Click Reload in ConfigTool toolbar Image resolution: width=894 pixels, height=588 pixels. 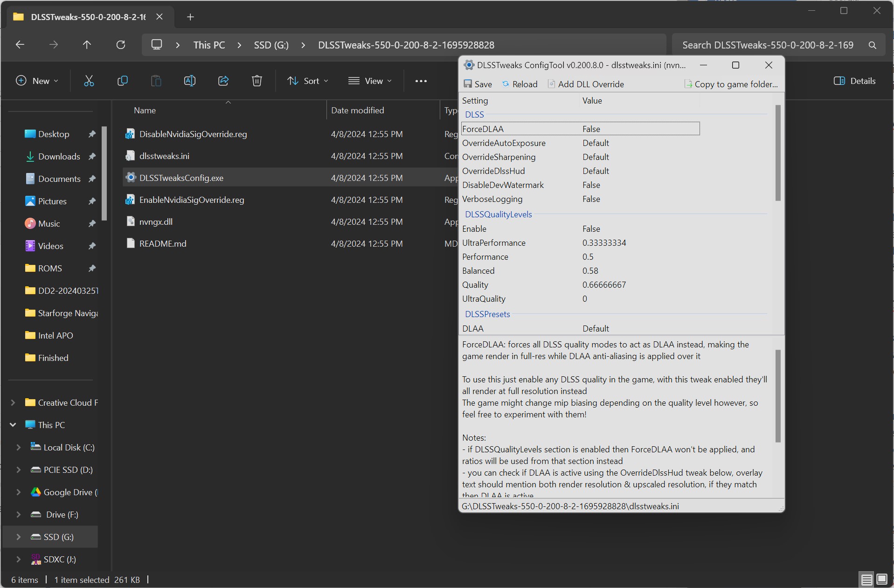[x=520, y=84]
